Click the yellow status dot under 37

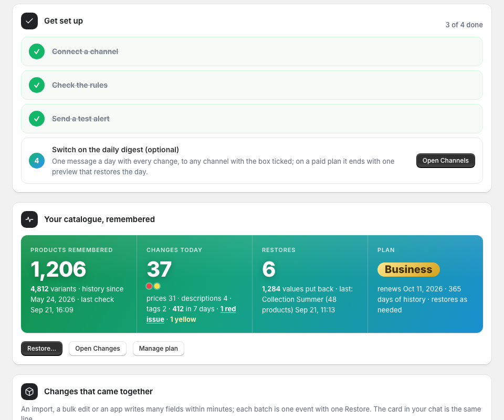[157, 286]
